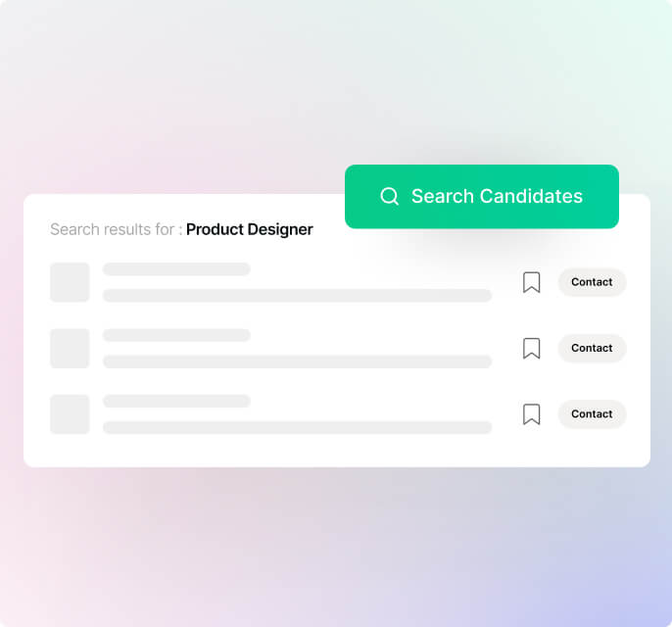Select the second candidate's name placeholder

[176, 335]
